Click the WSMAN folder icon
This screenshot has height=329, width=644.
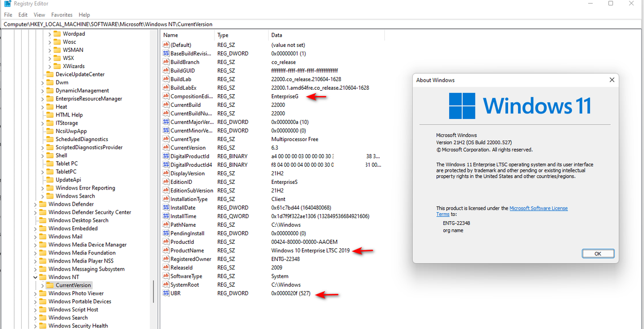[57, 50]
